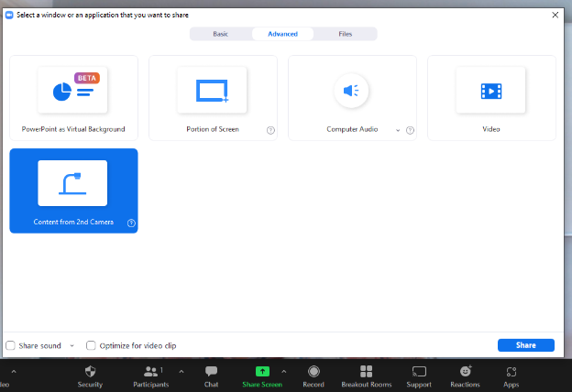This screenshot has width=572, height=392.
Task: Open help for Portion of Screen
Action: (x=270, y=130)
